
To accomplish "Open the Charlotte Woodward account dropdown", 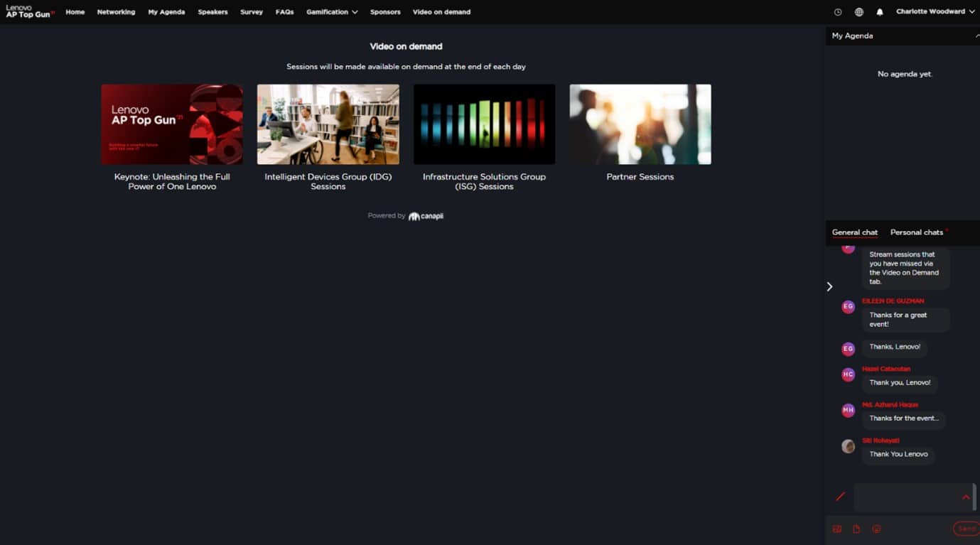I will pos(935,12).
